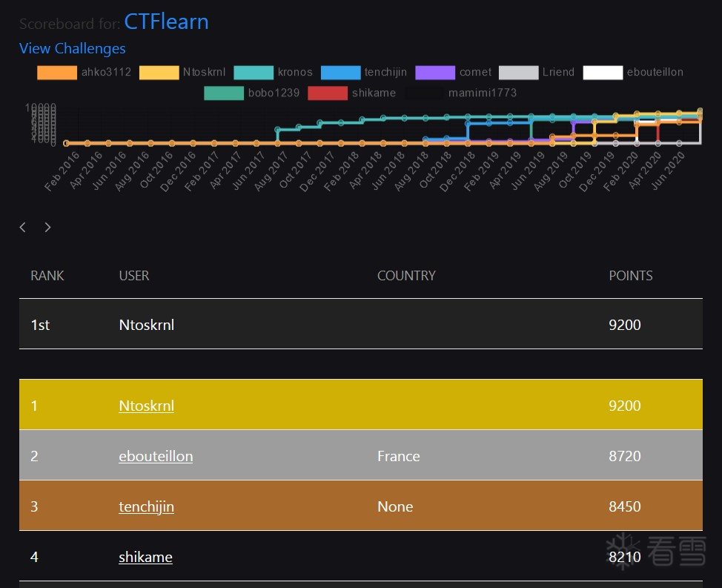Open ebouteillon user profile link
722x588 pixels.
click(x=156, y=456)
